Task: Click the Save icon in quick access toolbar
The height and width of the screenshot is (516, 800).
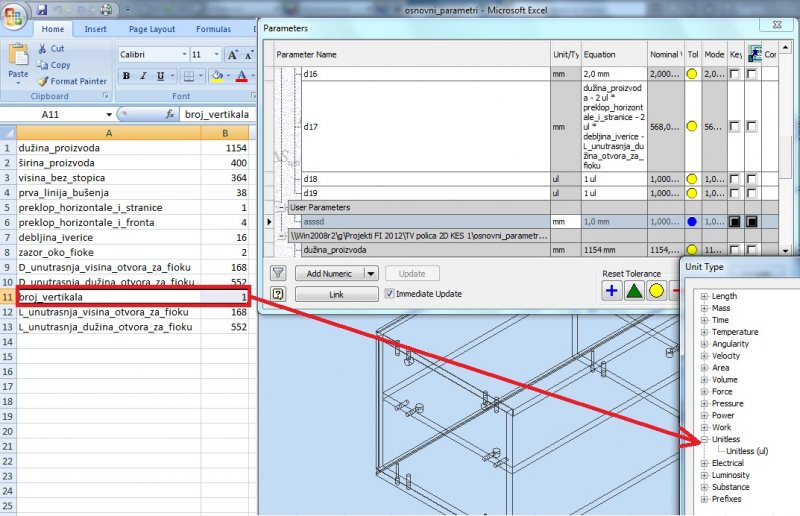Action: click(x=42, y=9)
